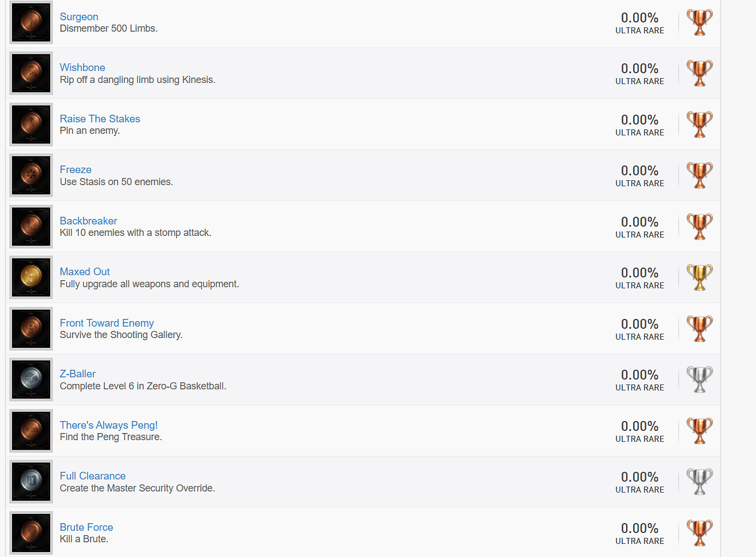Click the silver trophy cup for Z-Baller

(699, 380)
